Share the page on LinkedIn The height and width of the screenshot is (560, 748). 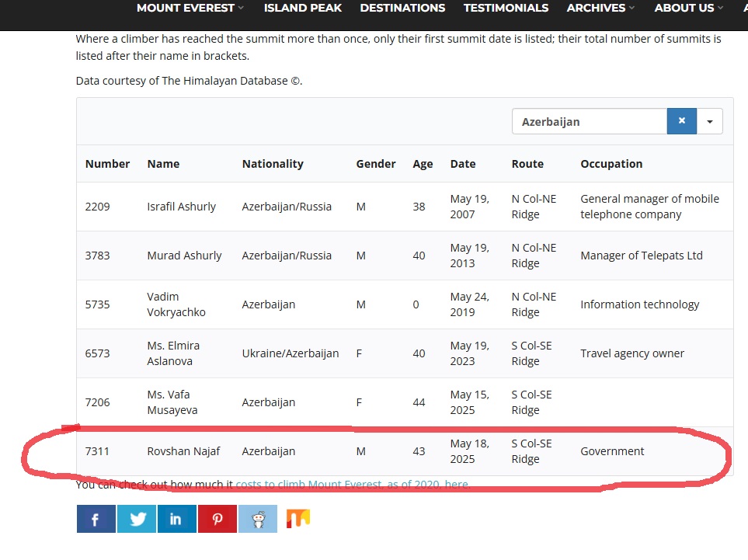point(177,519)
